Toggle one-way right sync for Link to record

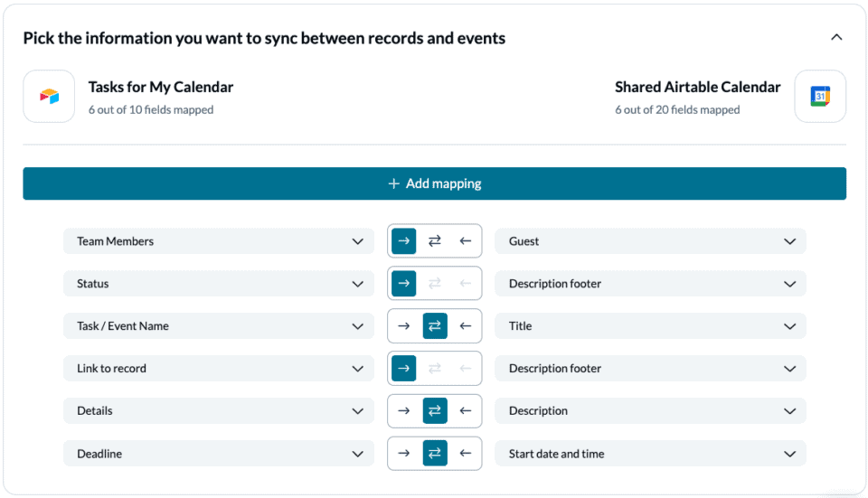[403, 368]
